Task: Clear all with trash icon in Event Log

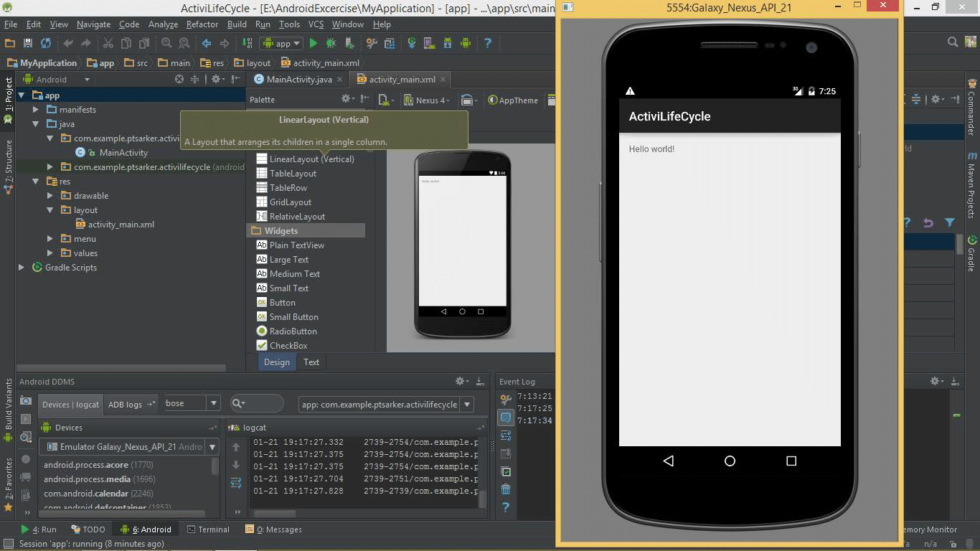Action: (x=506, y=489)
